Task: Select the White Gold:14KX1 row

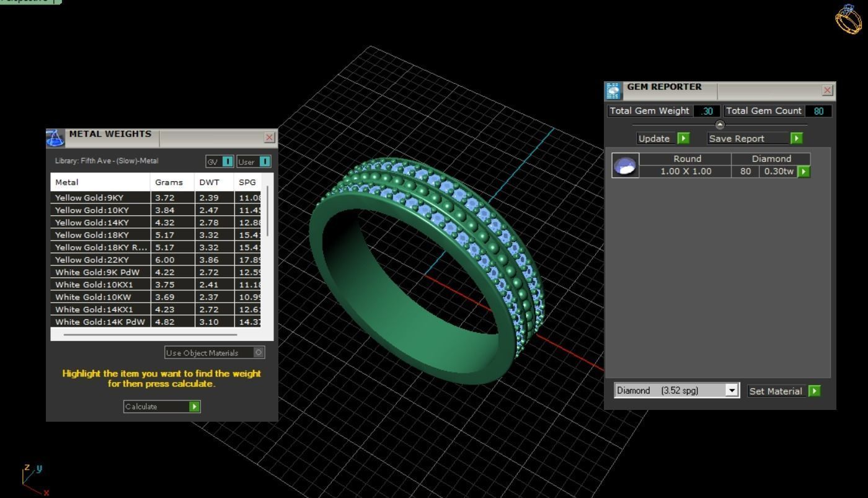Action: (x=156, y=309)
